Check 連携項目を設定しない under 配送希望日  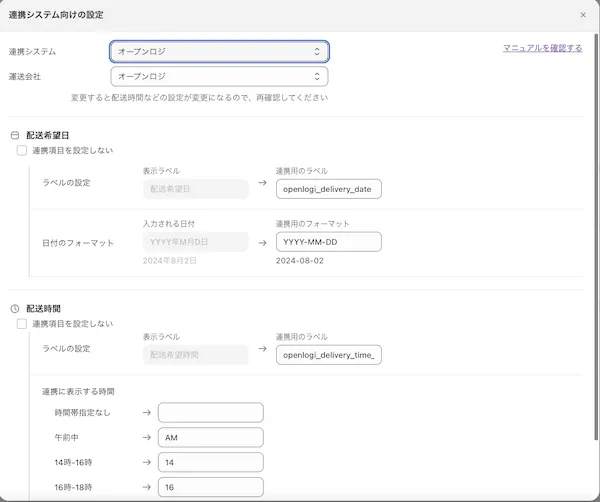coord(22,150)
